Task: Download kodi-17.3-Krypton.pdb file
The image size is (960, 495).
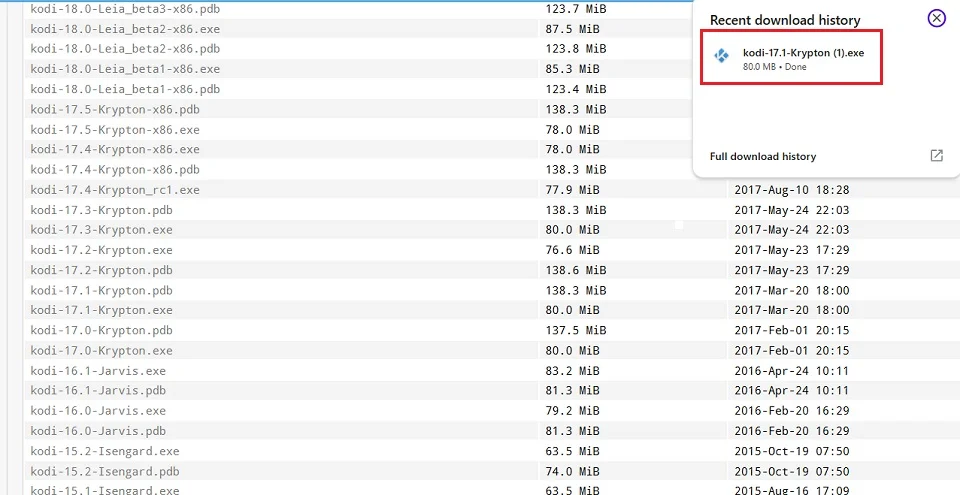Action: [102, 210]
